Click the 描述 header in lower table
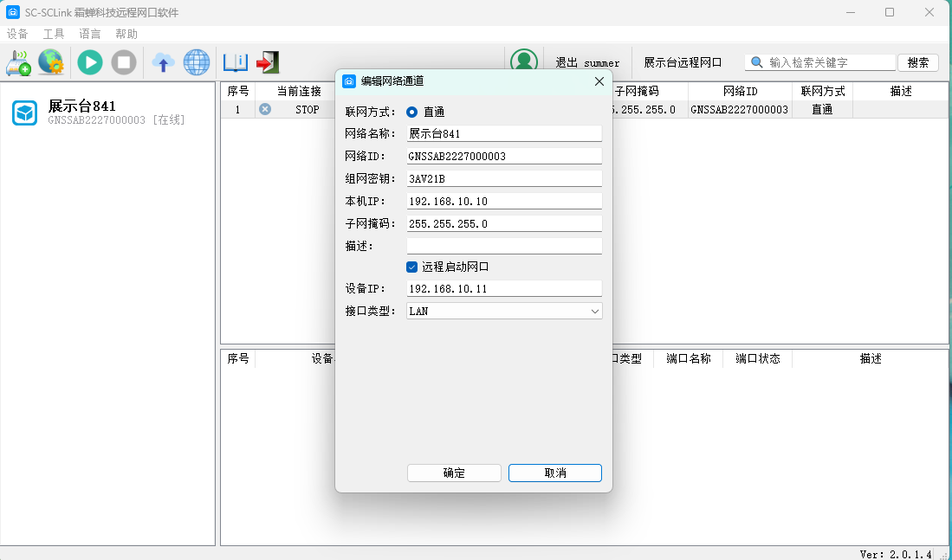This screenshot has width=952, height=560. point(870,358)
